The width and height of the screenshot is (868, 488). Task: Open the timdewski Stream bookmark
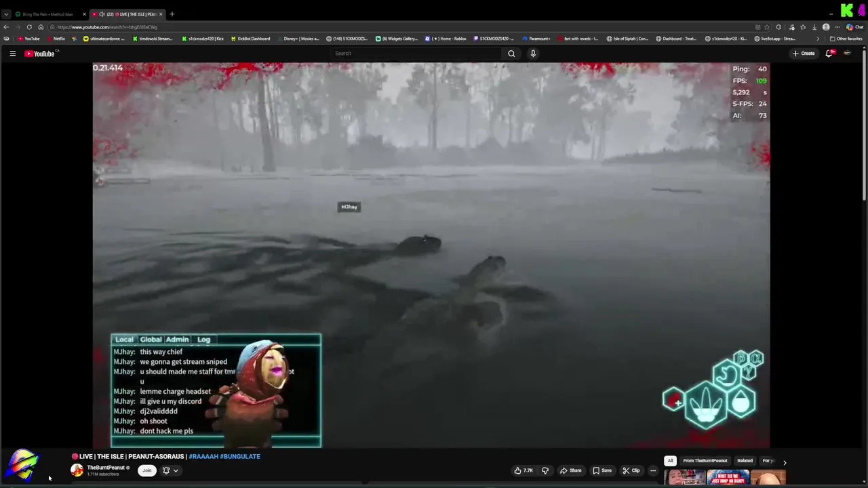pyautogui.click(x=153, y=39)
